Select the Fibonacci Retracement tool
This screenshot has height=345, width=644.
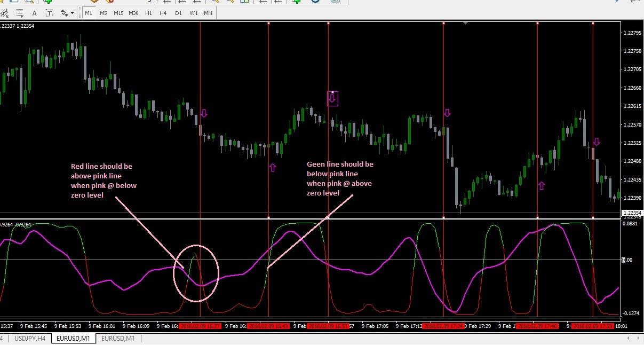[x=19, y=13]
